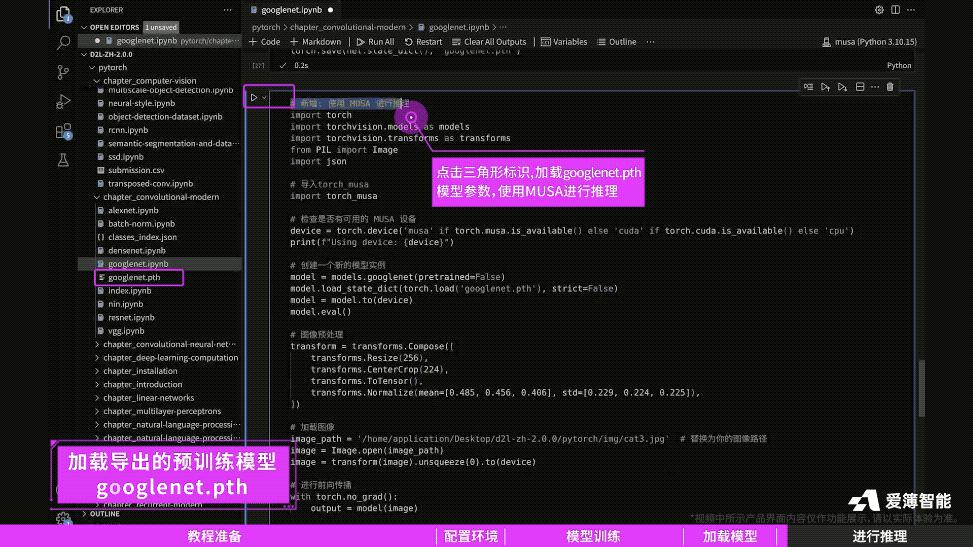
Task: Collapse the Open Editors section
Action: 84,27
